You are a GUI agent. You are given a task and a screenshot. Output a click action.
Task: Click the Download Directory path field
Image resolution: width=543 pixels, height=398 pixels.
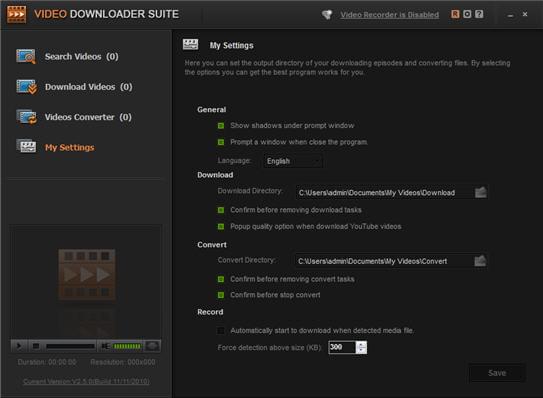tap(385, 193)
